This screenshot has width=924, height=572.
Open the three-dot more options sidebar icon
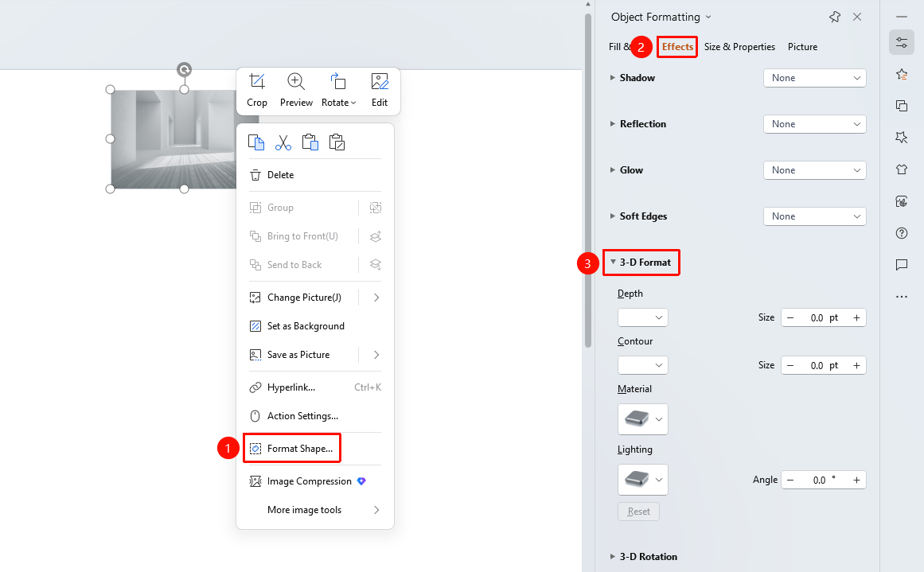click(902, 297)
